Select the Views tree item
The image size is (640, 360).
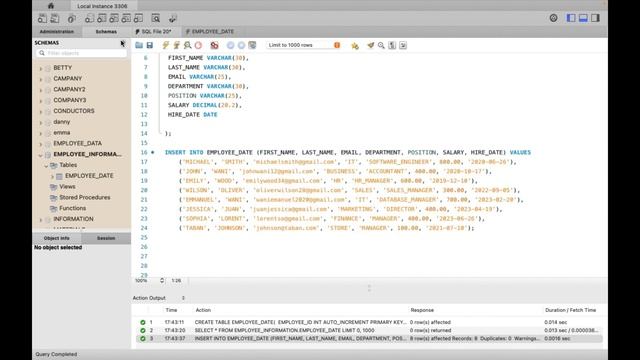(x=67, y=187)
